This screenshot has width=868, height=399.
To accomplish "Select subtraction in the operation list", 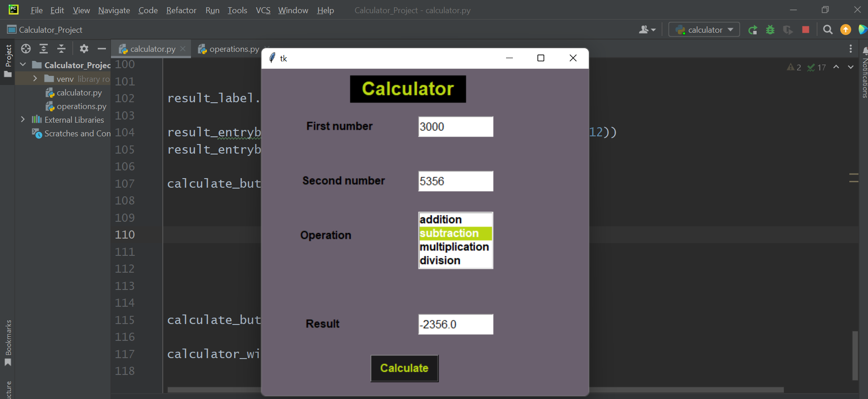I will 455,233.
